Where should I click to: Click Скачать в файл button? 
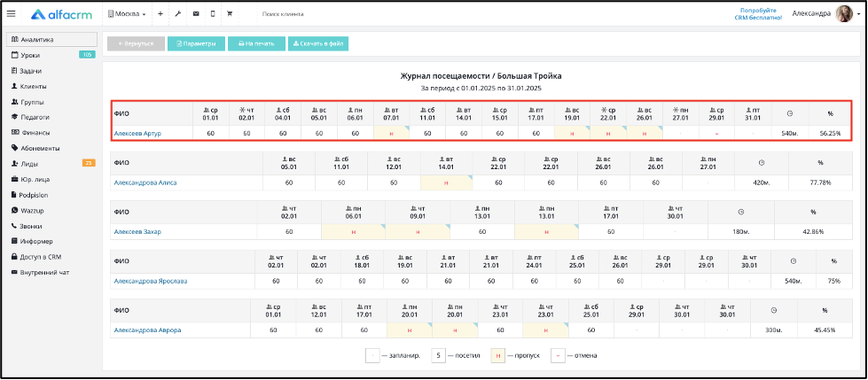tap(317, 43)
